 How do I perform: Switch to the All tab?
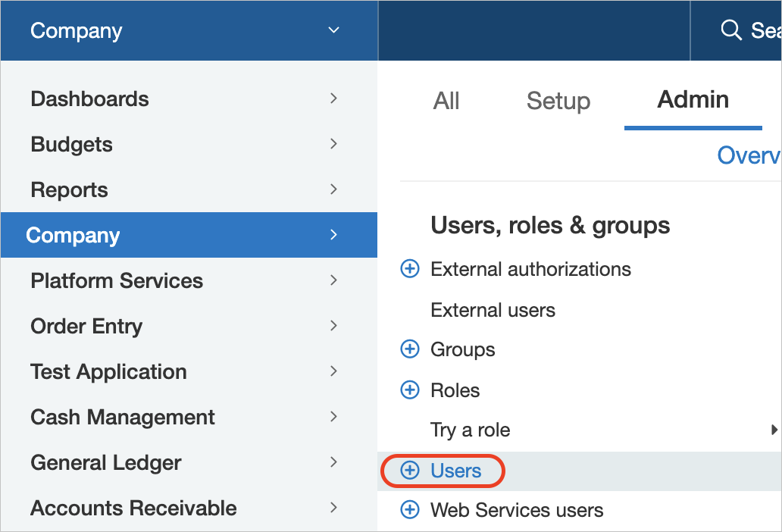(446, 101)
